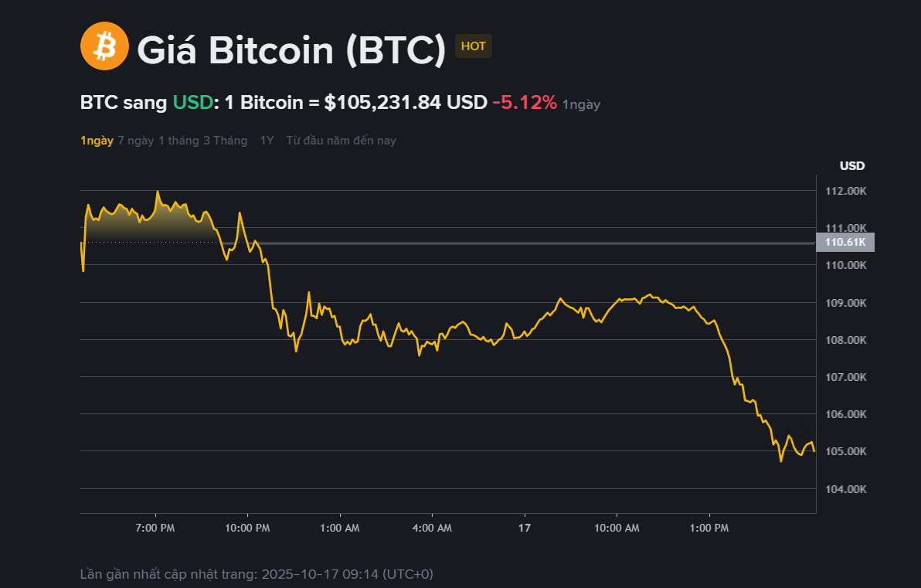The image size is (921, 588).
Task: Click the 17 date marker on axis
Action: [x=525, y=529]
